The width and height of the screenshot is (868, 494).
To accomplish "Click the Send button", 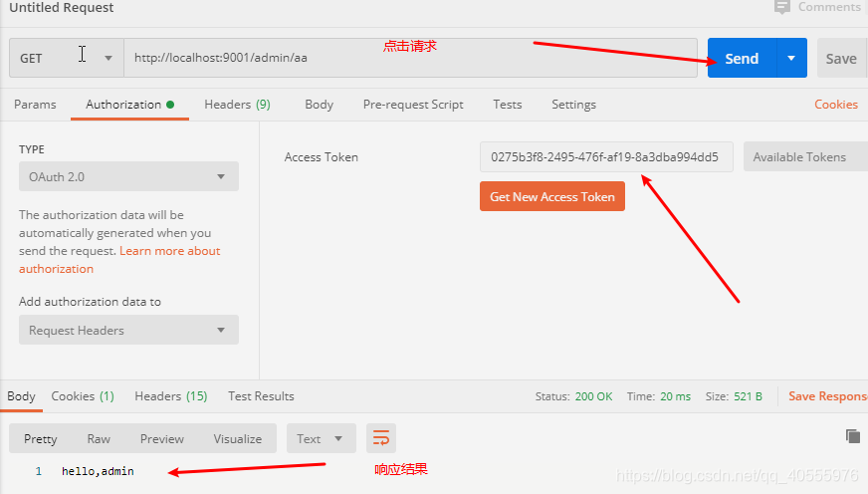I will (x=742, y=58).
